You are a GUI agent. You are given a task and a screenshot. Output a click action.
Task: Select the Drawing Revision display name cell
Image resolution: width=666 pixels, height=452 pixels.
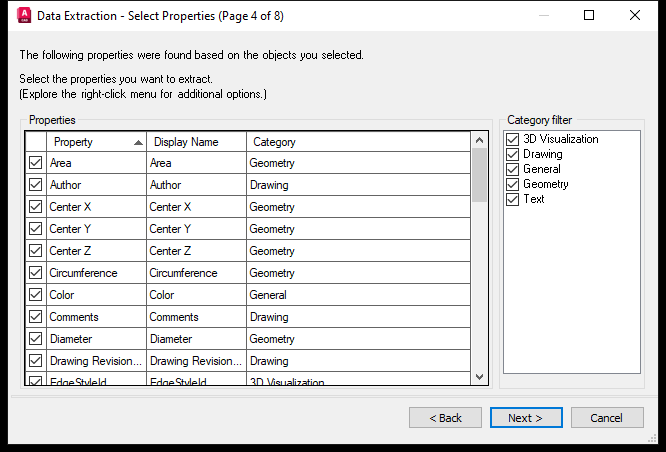(196, 361)
